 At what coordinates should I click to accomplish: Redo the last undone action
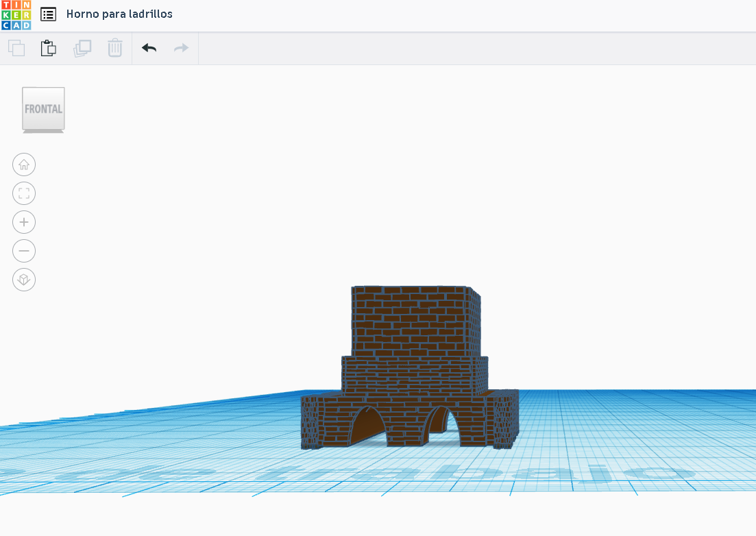tap(181, 48)
